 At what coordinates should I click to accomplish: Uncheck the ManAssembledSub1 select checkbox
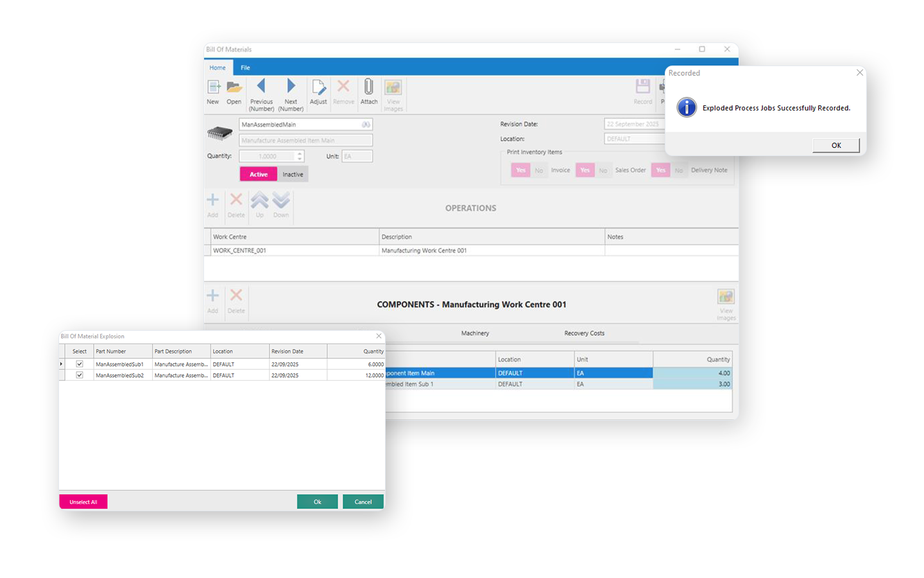click(80, 364)
